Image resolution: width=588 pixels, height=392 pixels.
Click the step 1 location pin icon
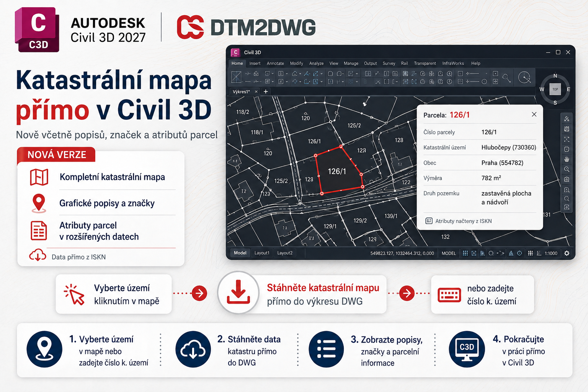(44, 349)
